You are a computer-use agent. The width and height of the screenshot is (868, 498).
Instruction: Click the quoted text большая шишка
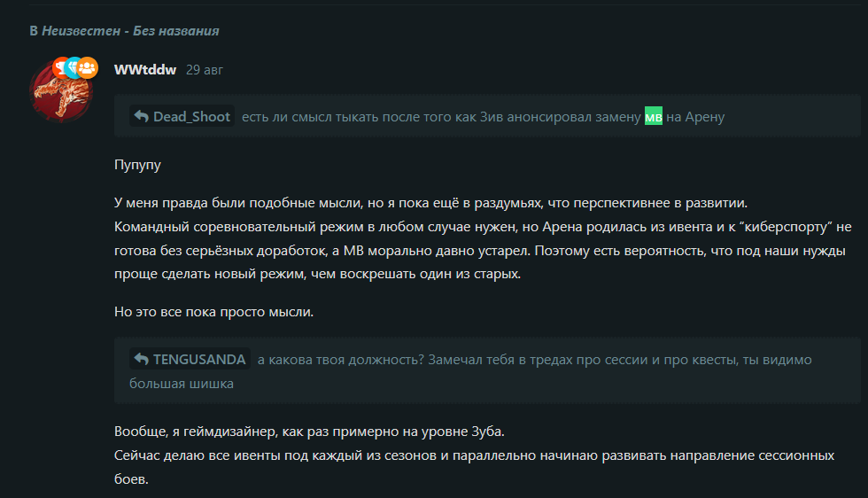[x=182, y=384]
